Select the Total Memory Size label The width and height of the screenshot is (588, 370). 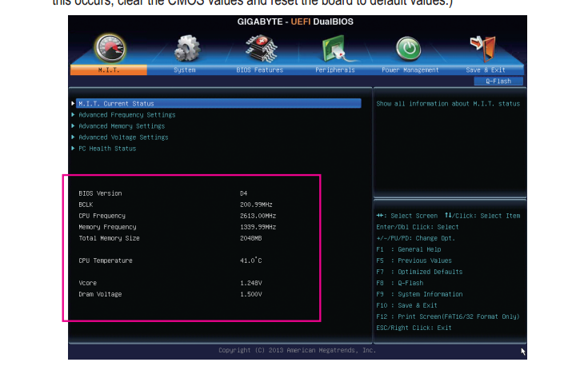coord(109,238)
